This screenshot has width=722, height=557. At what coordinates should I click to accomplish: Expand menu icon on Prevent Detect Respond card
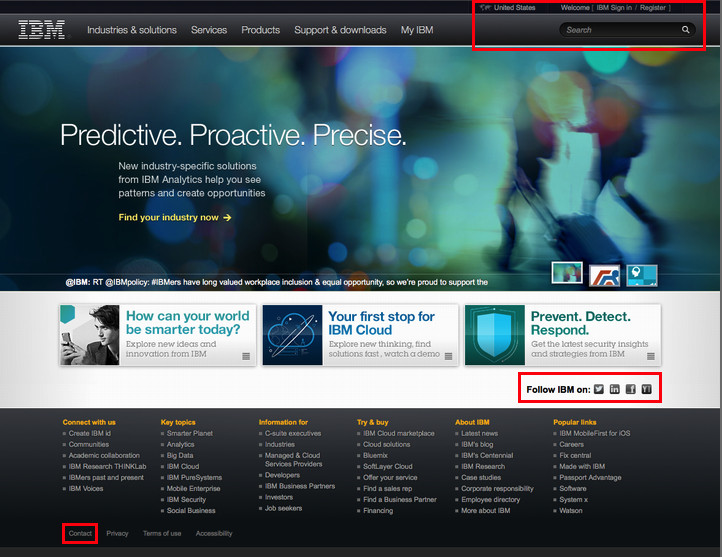click(651, 356)
